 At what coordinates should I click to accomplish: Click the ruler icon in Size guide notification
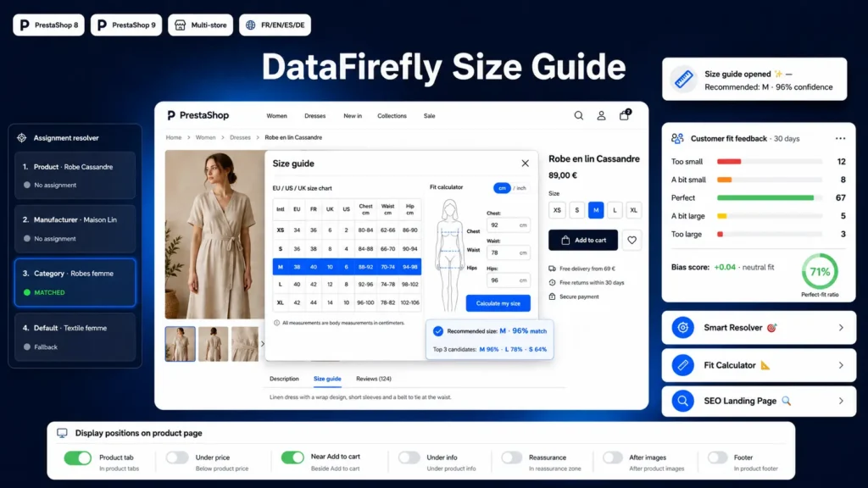tap(684, 80)
